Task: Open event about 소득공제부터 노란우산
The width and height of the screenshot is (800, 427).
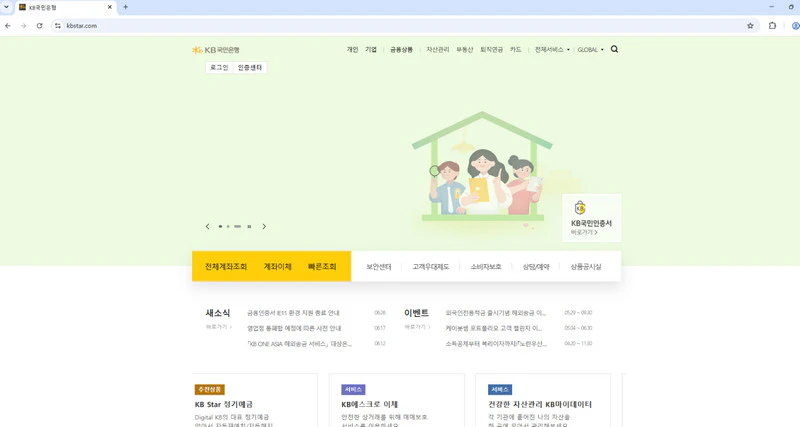Action: point(496,344)
